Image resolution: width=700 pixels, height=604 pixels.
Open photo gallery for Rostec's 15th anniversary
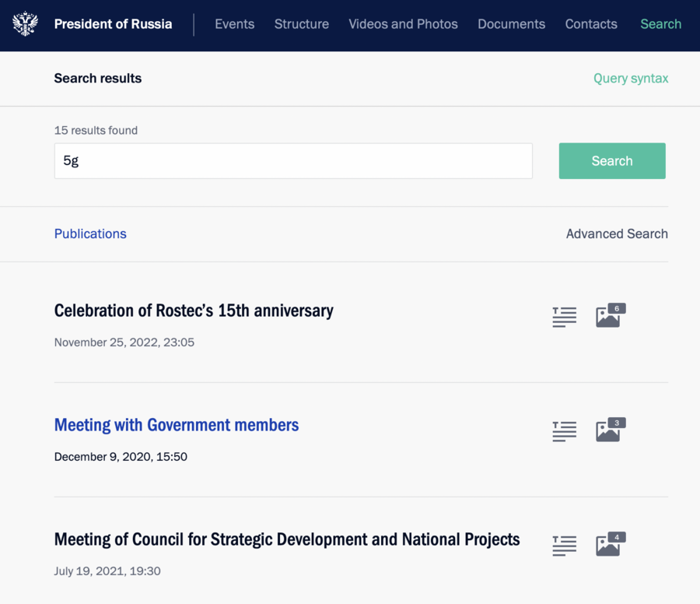pos(611,315)
